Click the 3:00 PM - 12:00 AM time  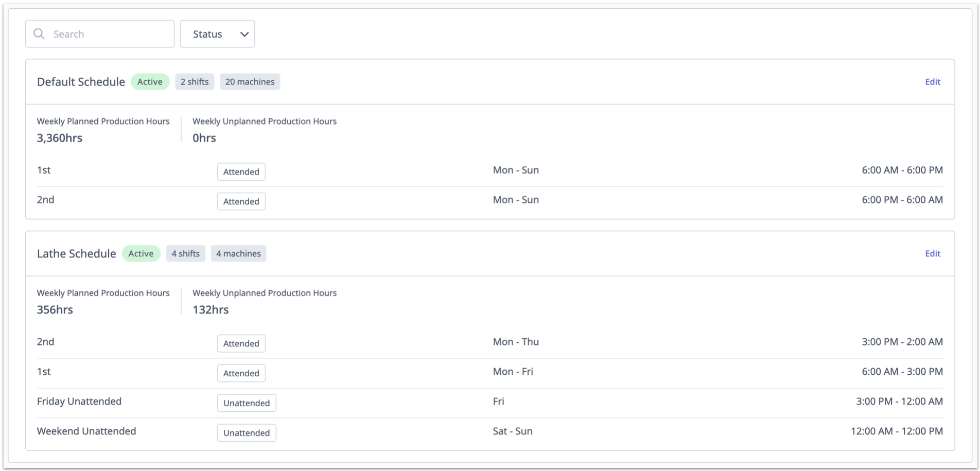click(x=900, y=402)
